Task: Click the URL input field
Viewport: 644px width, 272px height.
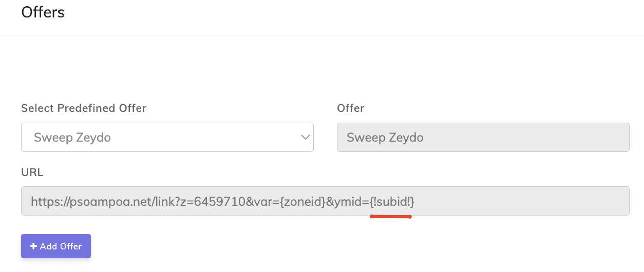Action: pos(514,201)
